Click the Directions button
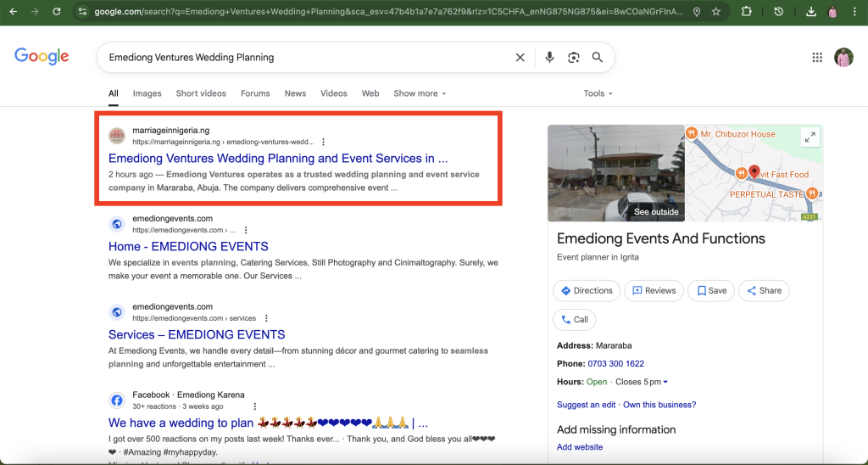 (587, 290)
